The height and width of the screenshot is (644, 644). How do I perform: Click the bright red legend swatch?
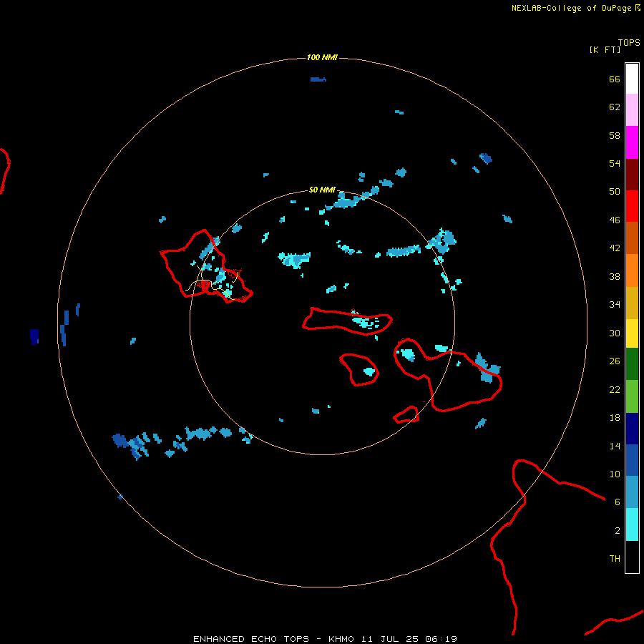[632, 206]
